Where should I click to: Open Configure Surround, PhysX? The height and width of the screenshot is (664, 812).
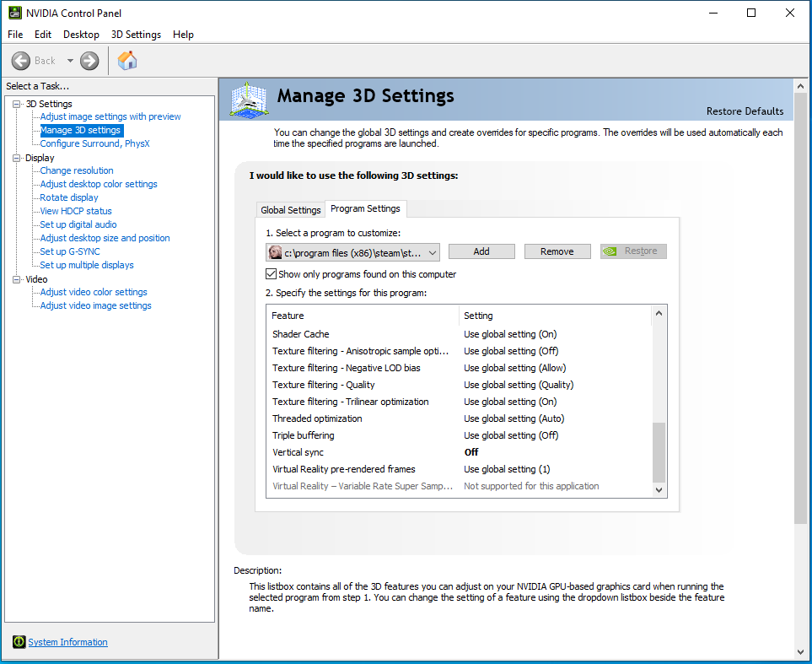[x=94, y=143]
